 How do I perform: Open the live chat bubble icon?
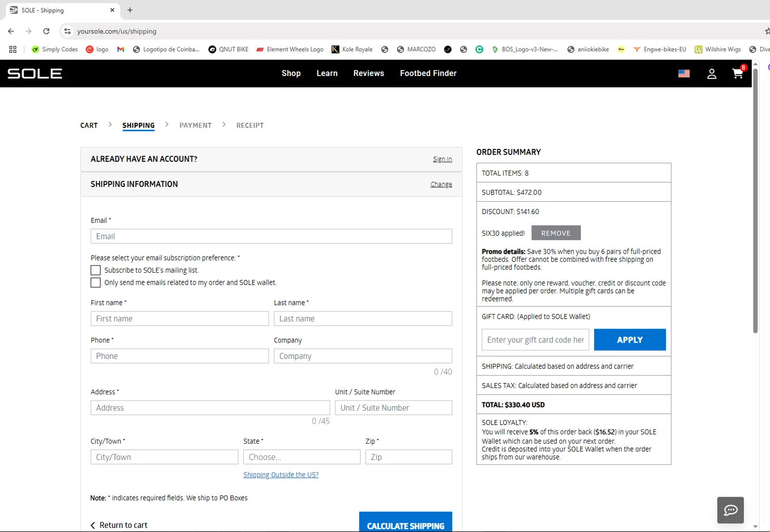[x=730, y=510]
